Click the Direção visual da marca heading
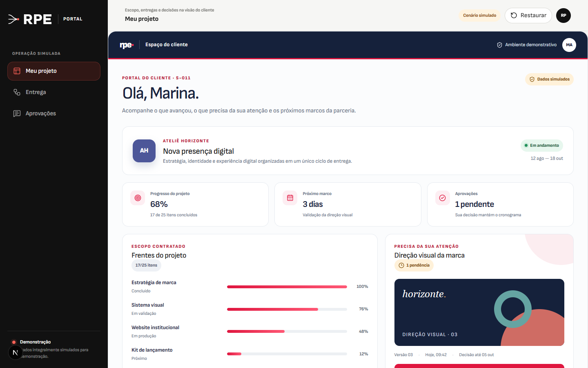The width and height of the screenshot is (588, 368). click(430, 256)
